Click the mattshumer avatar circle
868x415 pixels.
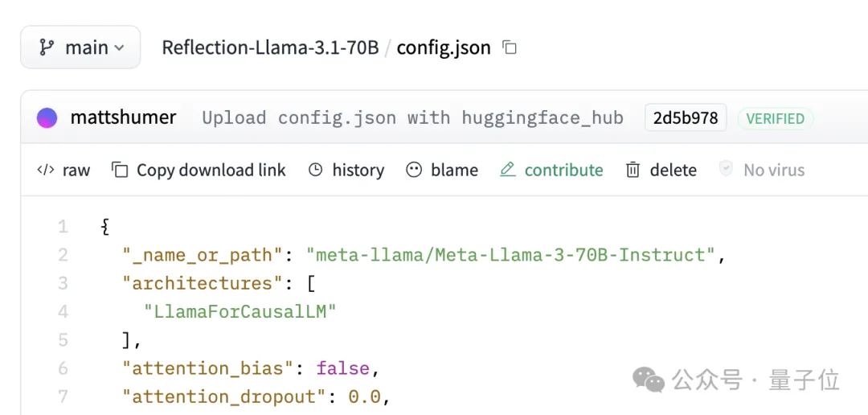pyautogui.click(x=47, y=118)
